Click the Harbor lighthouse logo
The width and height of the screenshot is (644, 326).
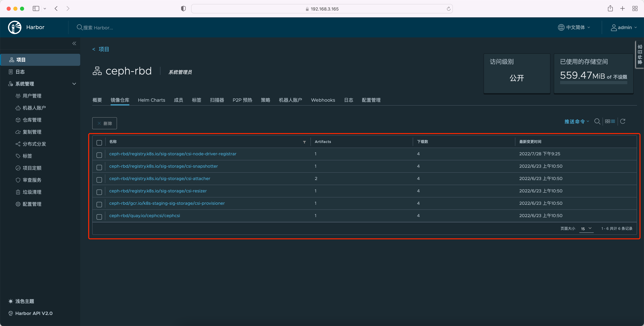tap(15, 27)
